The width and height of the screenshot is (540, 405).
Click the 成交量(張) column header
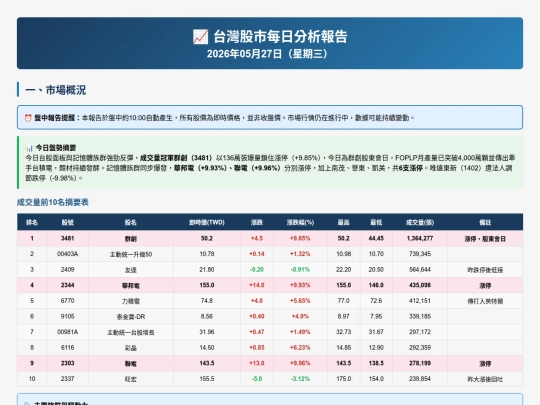pyautogui.click(x=420, y=222)
